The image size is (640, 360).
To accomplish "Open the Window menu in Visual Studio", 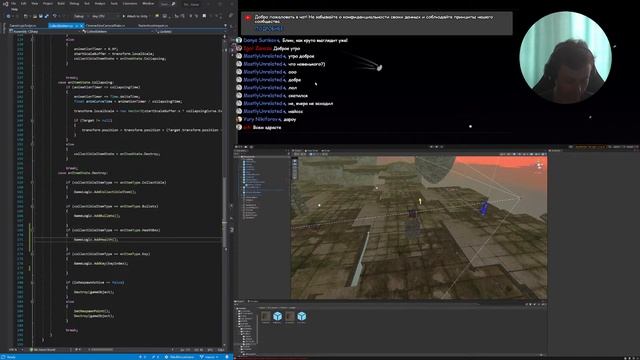I will coord(148,3).
